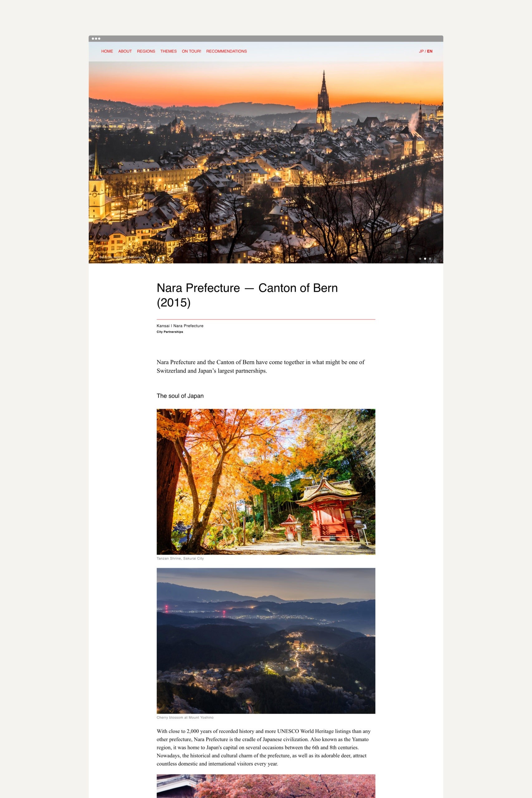
Task: Click the first gray window dot in title bar
Action: click(x=93, y=39)
